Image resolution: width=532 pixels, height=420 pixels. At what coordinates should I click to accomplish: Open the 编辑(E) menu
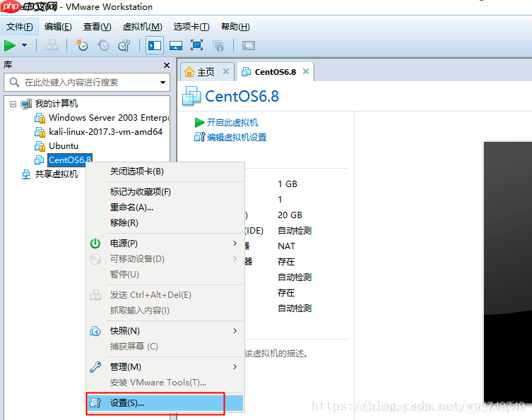(x=58, y=27)
